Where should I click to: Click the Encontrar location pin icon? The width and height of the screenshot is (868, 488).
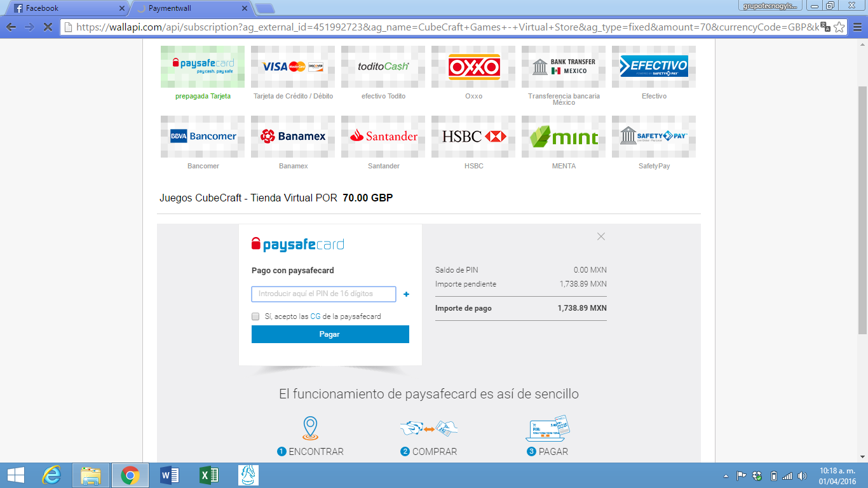(x=310, y=429)
